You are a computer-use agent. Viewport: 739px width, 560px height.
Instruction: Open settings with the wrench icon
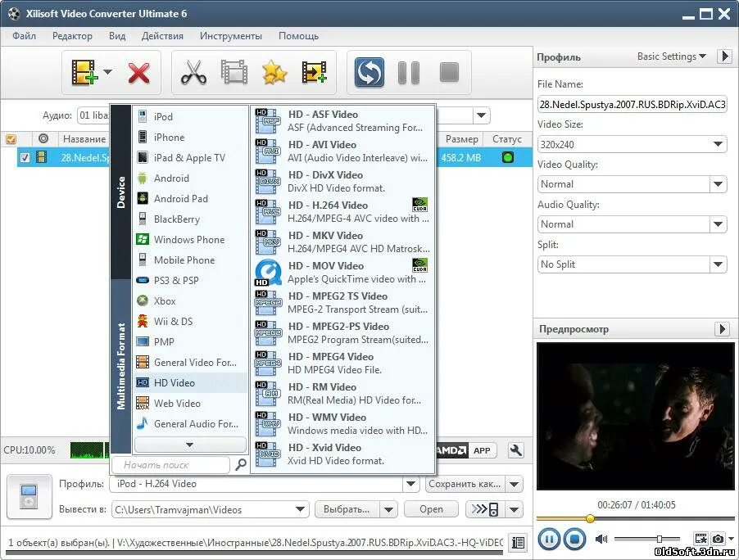click(x=515, y=450)
